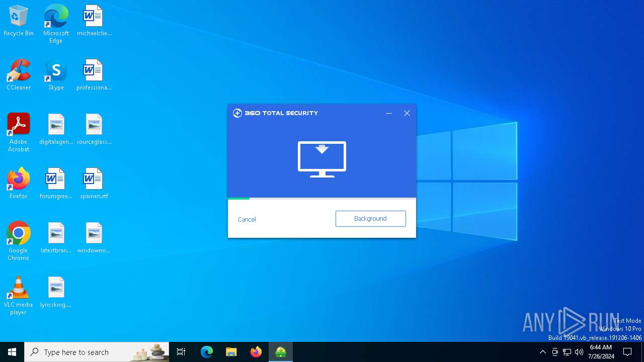This screenshot has width=644, height=362.
Task: Cancel the 360 Total Security installation
Action: [x=247, y=219]
